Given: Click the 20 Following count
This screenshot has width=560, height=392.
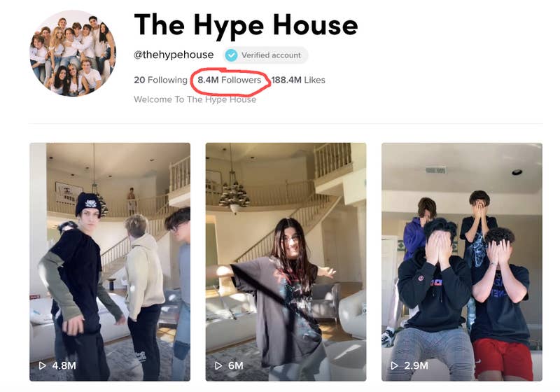Looking at the screenshot, I should pyautogui.click(x=160, y=80).
